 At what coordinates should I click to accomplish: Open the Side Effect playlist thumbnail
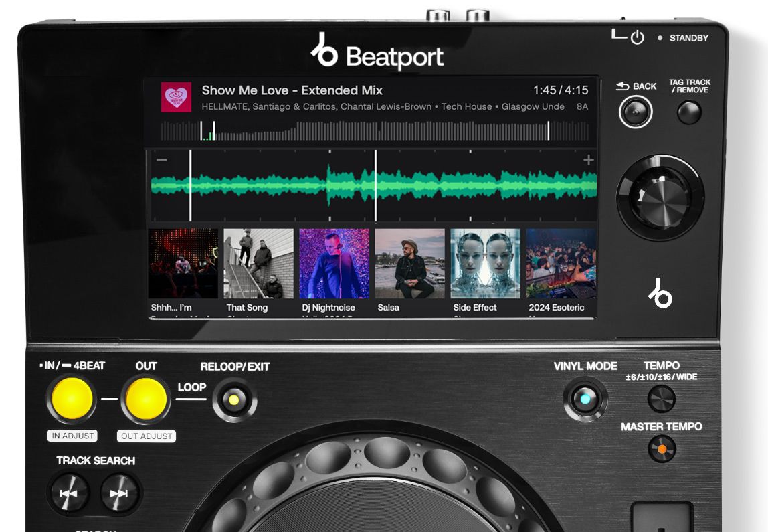point(486,263)
